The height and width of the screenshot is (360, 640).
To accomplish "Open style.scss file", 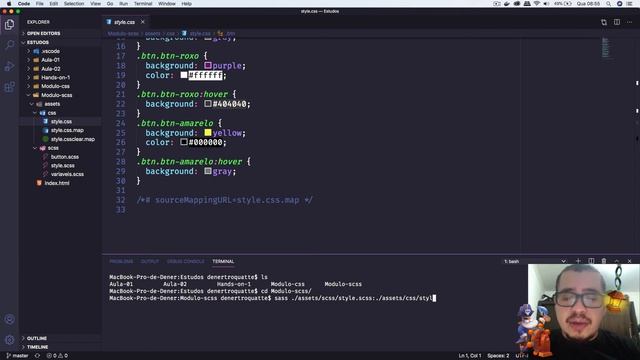I will click(62, 166).
